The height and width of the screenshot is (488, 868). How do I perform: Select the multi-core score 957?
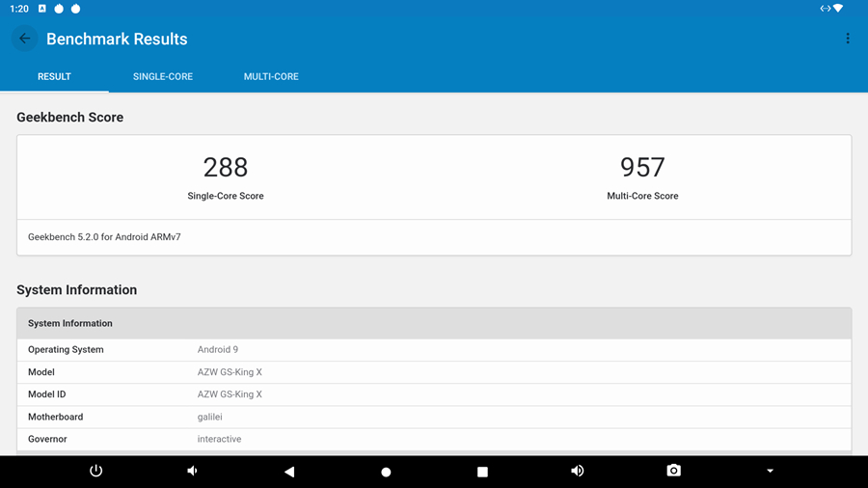pyautogui.click(x=642, y=167)
